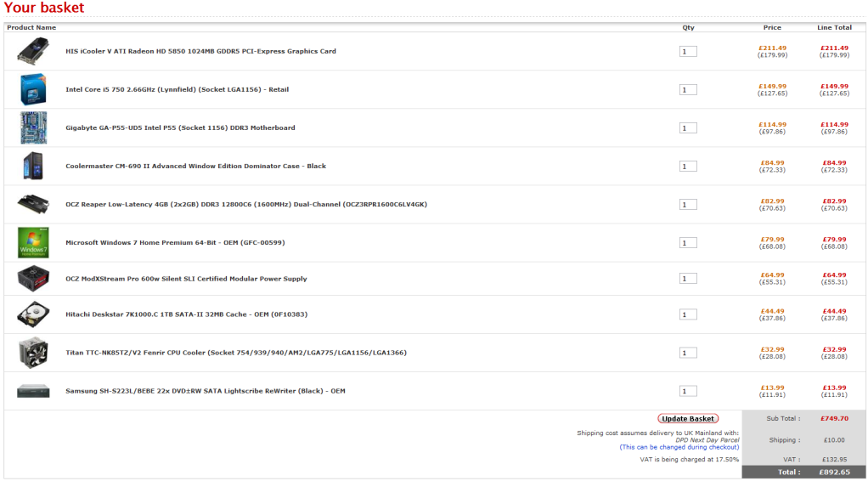The image size is (868, 481).
Task: Open Samsung SH-S223L DVD ReWriter link
Action: pyautogui.click(x=206, y=391)
